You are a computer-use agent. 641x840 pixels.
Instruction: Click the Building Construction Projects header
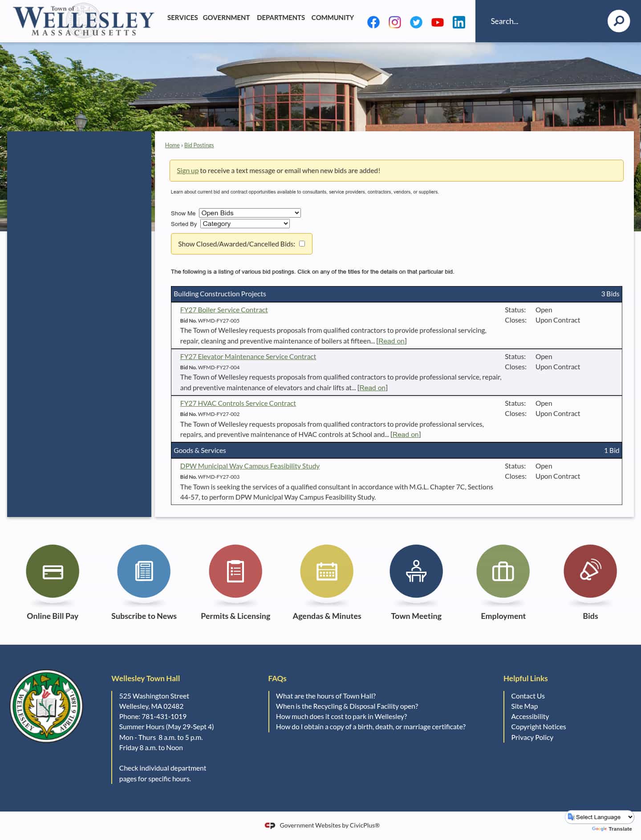click(396, 294)
